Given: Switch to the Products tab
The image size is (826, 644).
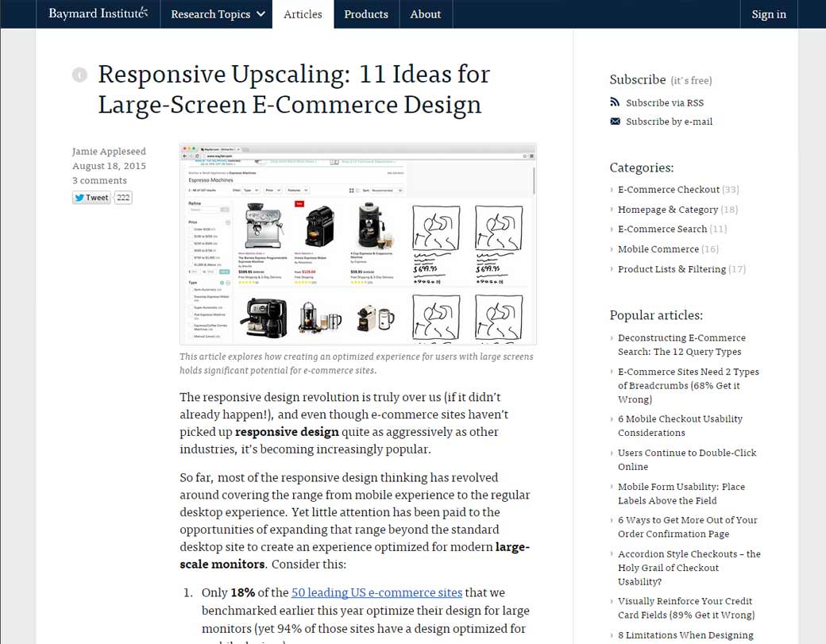Looking at the screenshot, I should [365, 13].
